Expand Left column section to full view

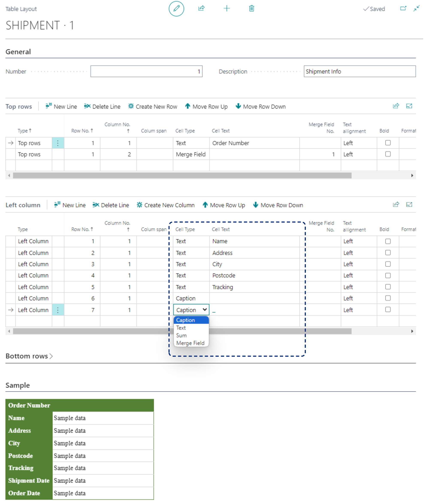pyautogui.click(x=409, y=204)
